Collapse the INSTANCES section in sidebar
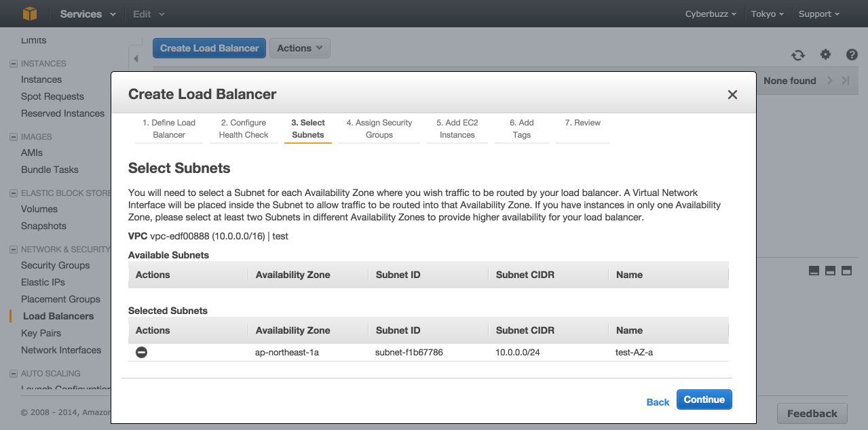Screen dimensions: 868x430 tap(14, 64)
